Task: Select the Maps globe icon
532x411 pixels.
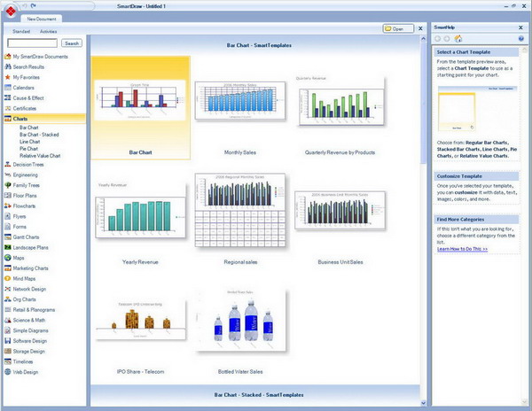Action: [x=7, y=258]
